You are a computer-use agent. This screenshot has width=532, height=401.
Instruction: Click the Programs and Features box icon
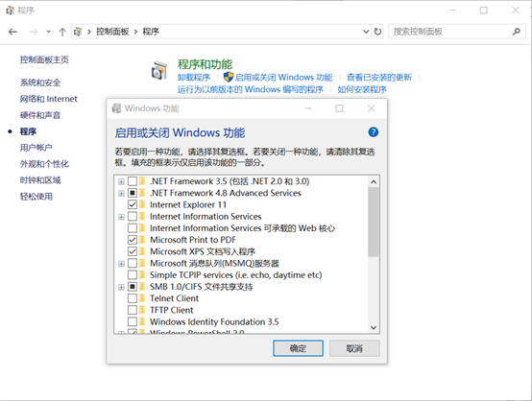point(159,70)
